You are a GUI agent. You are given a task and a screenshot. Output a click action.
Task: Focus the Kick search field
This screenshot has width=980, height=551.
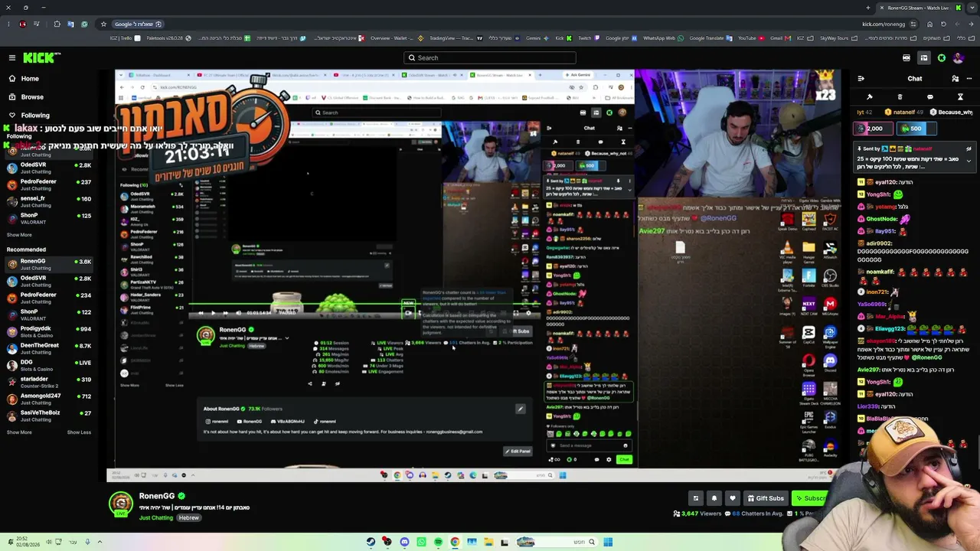pyautogui.click(x=490, y=57)
